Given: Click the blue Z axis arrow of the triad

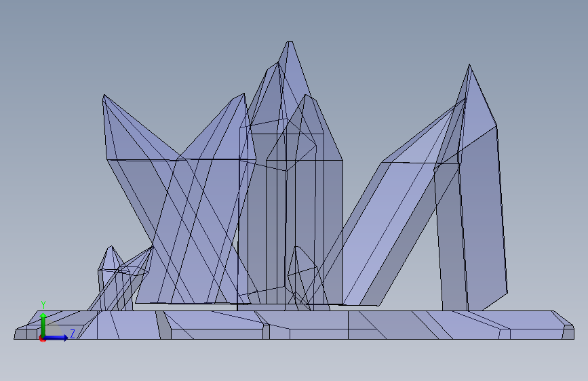Looking at the screenshot, I should point(56,338).
